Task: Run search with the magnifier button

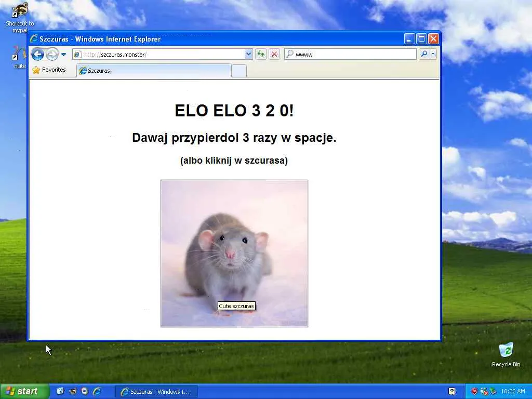Action: [x=424, y=54]
